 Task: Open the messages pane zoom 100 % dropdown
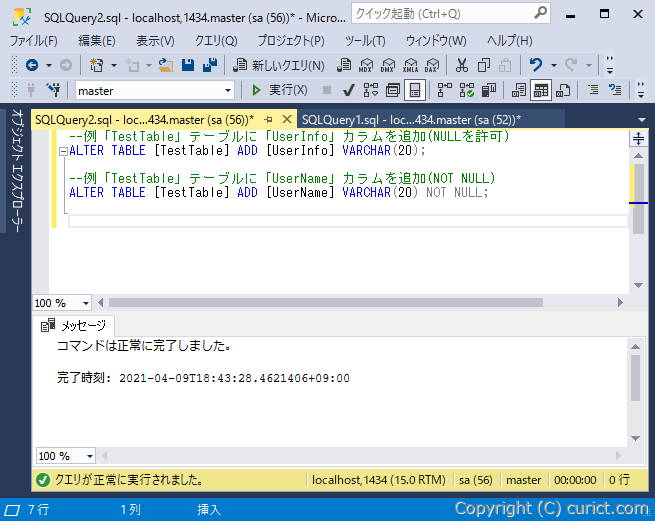[x=90, y=456]
